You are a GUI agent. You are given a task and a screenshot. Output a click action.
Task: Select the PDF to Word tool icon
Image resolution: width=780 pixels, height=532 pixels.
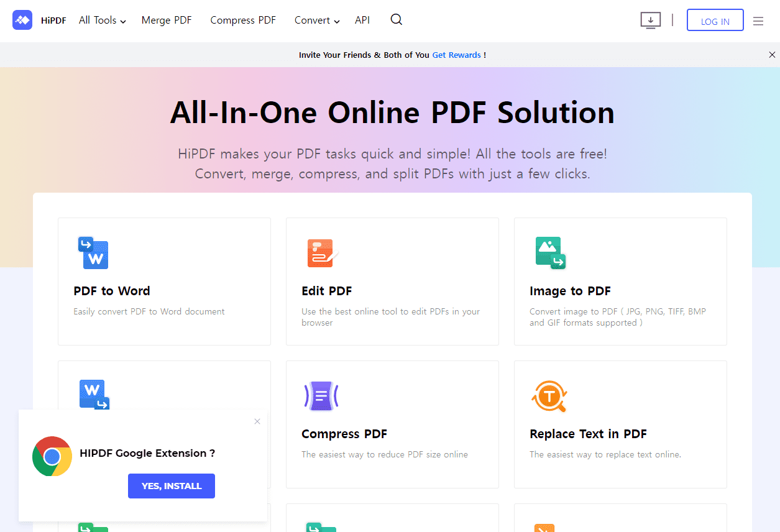93,253
